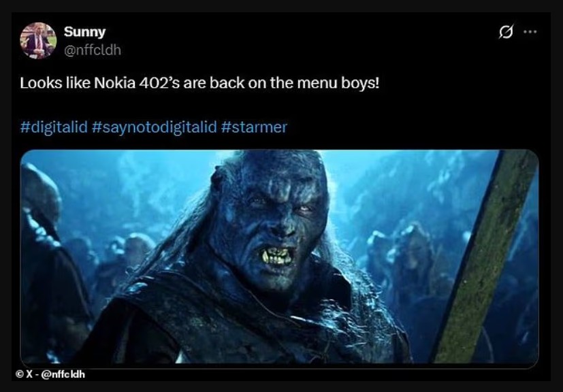
Task: Open the Grok explain-post icon
Action: (x=506, y=31)
